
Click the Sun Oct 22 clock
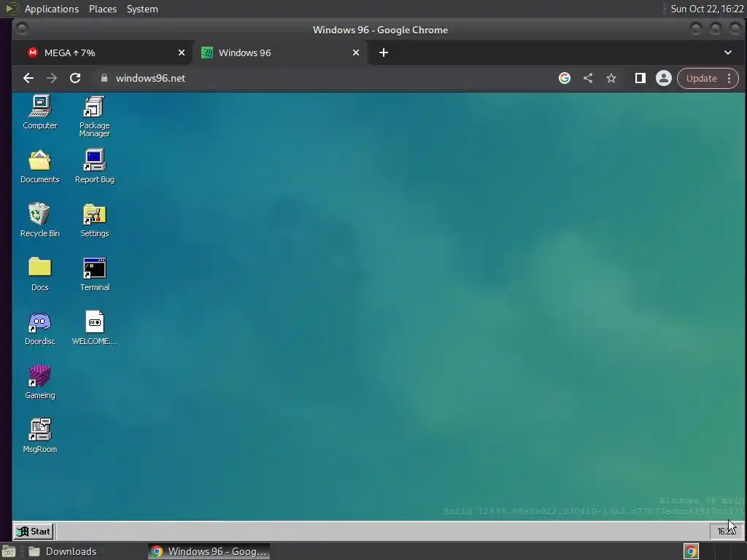[x=707, y=9]
